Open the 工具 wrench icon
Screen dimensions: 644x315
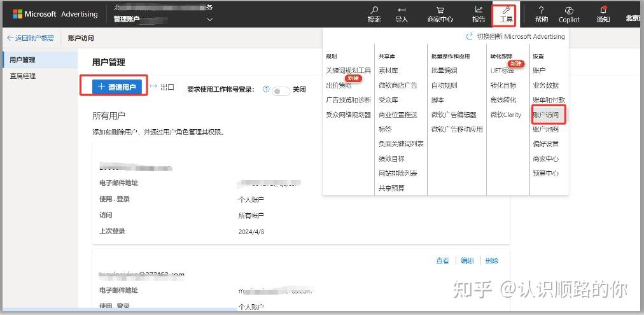point(506,10)
